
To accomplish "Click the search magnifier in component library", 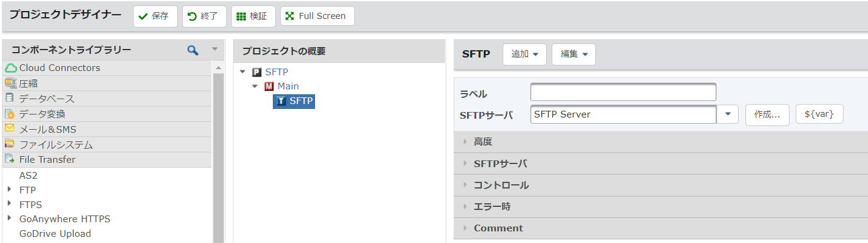I will click(193, 50).
